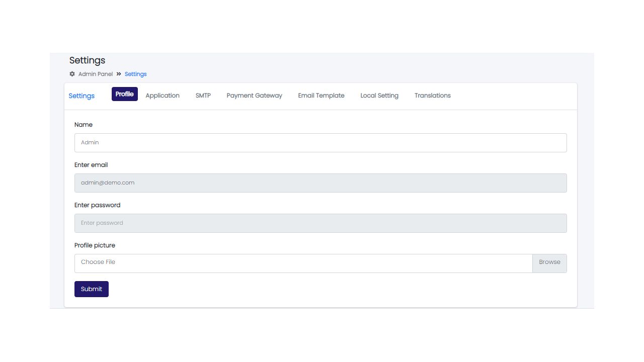The height and width of the screenshot is (362, 644).
Task: Switch to the Email Template tab
Action: 321,96
